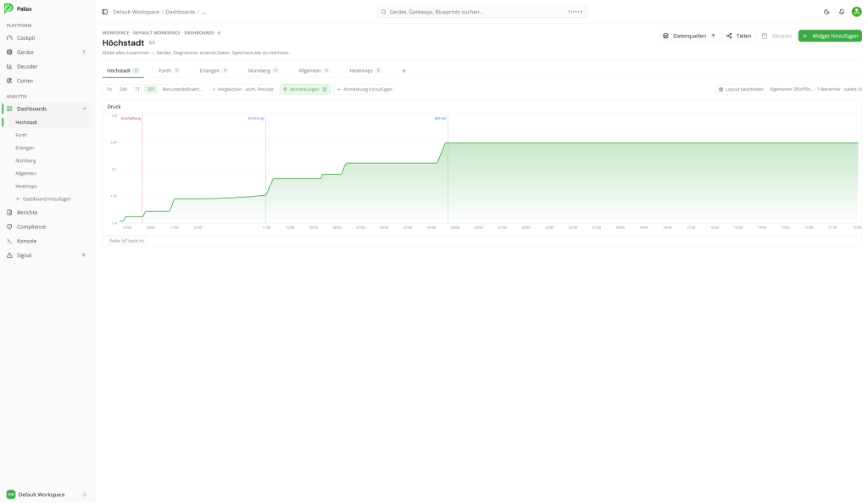
Task: Collapse Dashboards section chevron
Action: [x=85, y=109]
